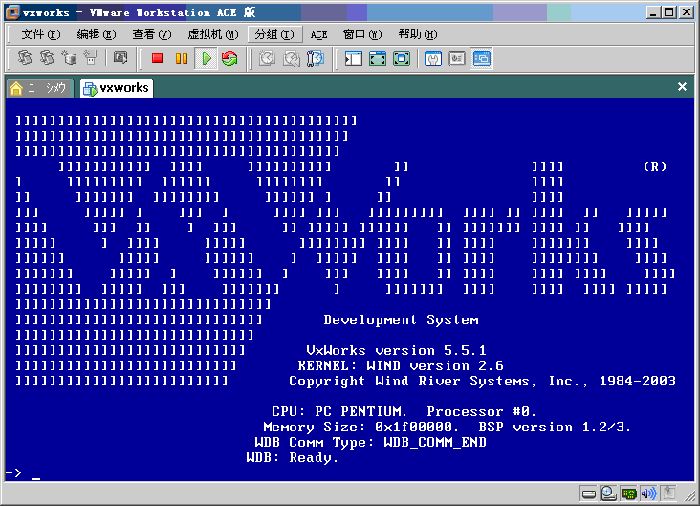The image size is (700, 506).
Task: Close the vxworks tab with the white X
Action: pyautogui.click(x=682, y=87)
